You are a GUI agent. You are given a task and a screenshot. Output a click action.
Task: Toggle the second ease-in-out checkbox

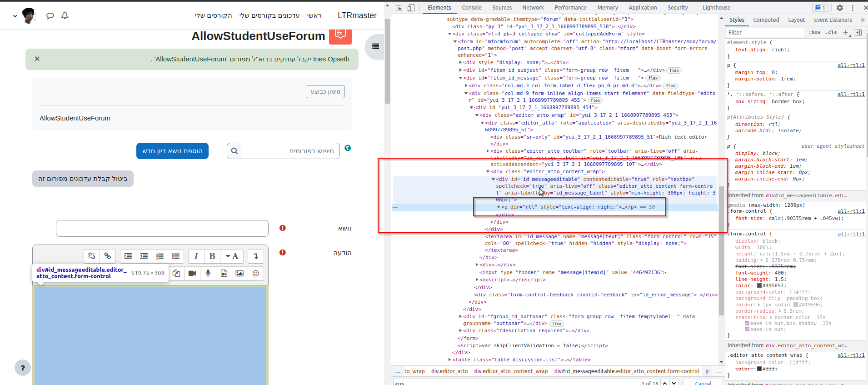tap(747, 330)
